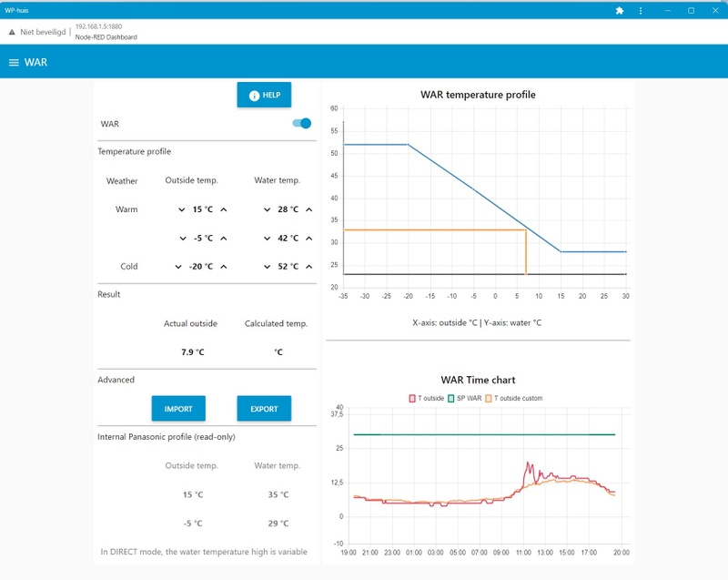The width and height of the screenshot is (728, 580).
Task: Open the three-dot browser menu
Action: tap(641, 10)
